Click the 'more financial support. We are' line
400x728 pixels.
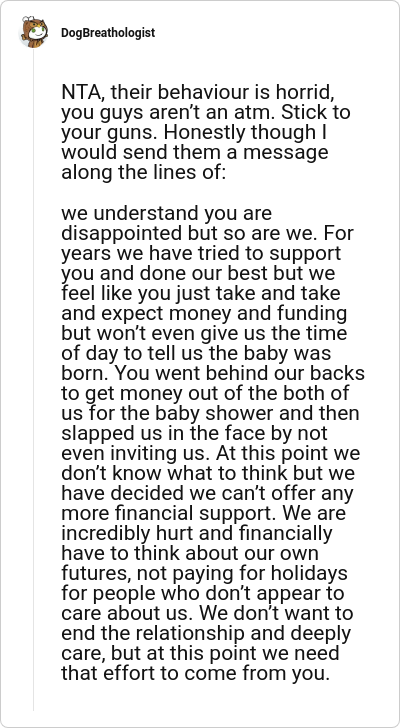coord(203,513)
